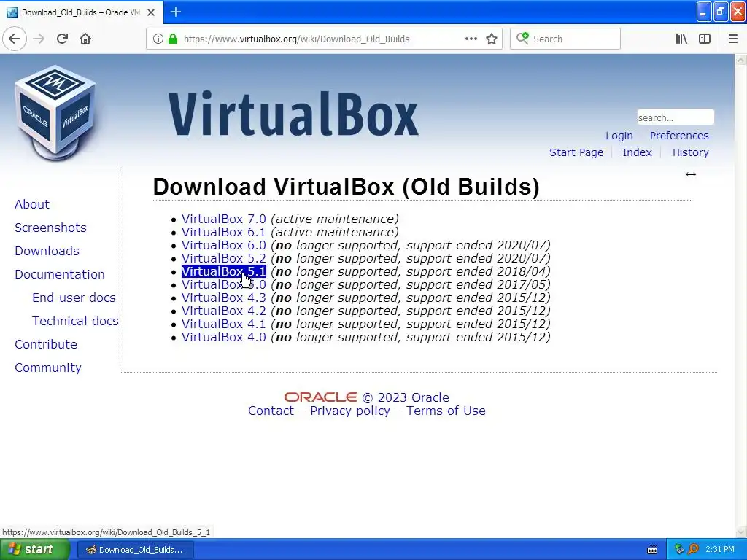Click the keyboard icon in taskbar
The height and width of the screenshot is (560, 747).
pyautogui.click(x=651, y=550)
